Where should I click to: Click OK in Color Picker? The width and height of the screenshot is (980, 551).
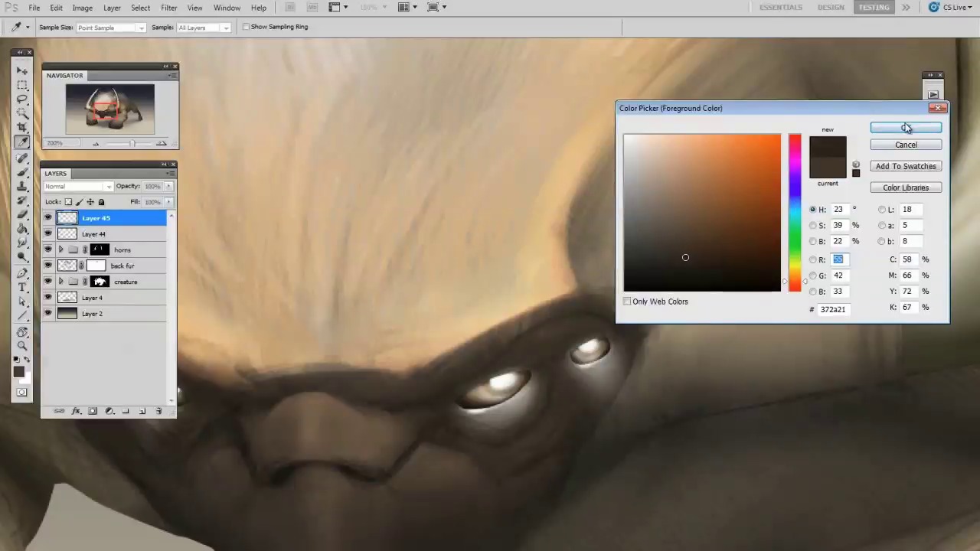point(906,128)
